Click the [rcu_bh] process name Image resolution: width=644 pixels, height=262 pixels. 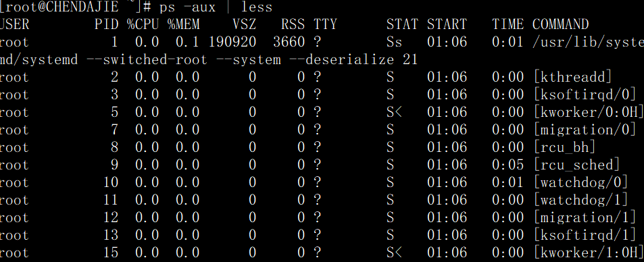[565, 147]
